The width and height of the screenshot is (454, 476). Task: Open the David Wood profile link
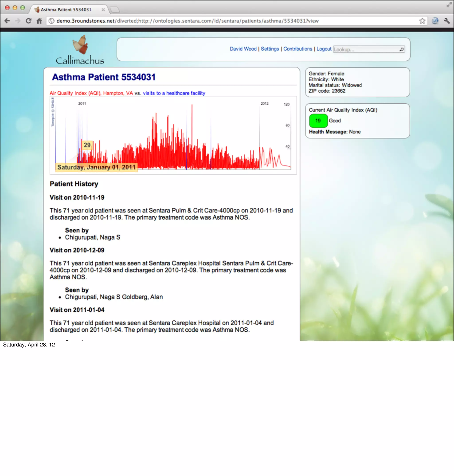(x=243, y=49)
